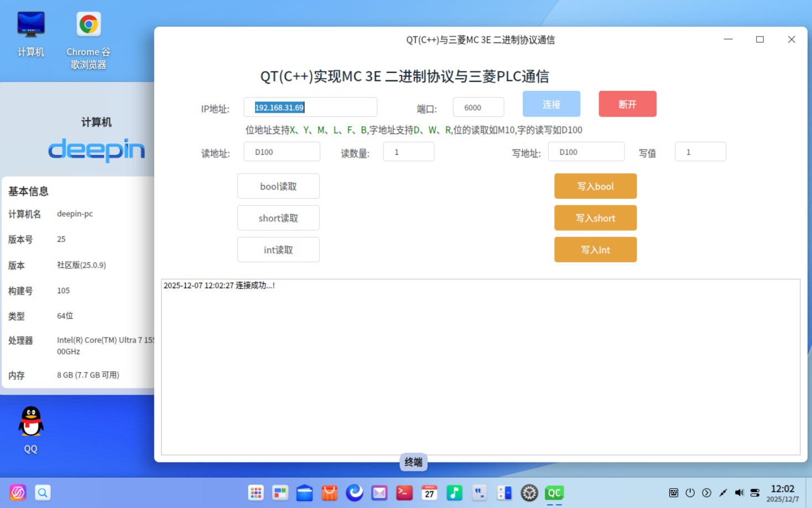Minimize the QT MC 3E window

click(728, 39)
